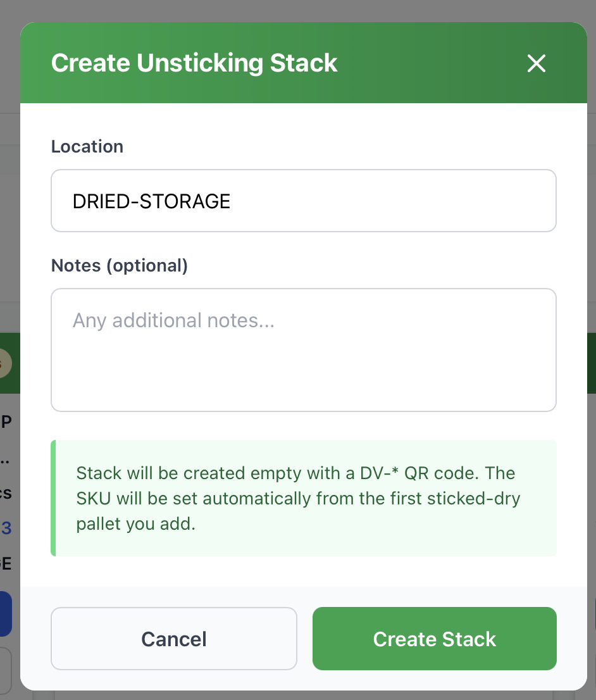
Task: Click the tan avatar circle at left edge
Action: [x=3, y=363]
